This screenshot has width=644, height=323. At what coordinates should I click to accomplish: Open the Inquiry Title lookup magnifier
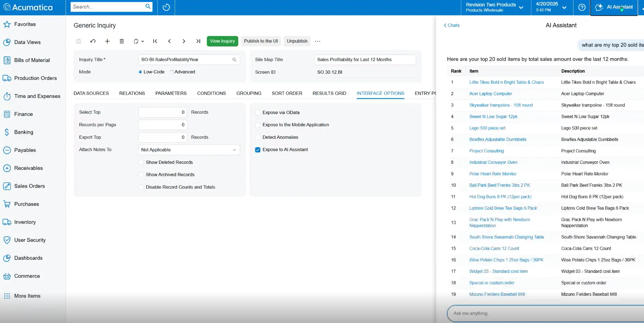[235, 60]
